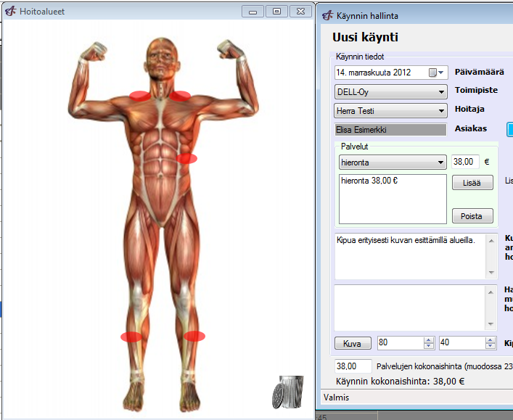Click the trash can icon in Hoitoalueet
The image size is (513, 420).
[287, 392]
